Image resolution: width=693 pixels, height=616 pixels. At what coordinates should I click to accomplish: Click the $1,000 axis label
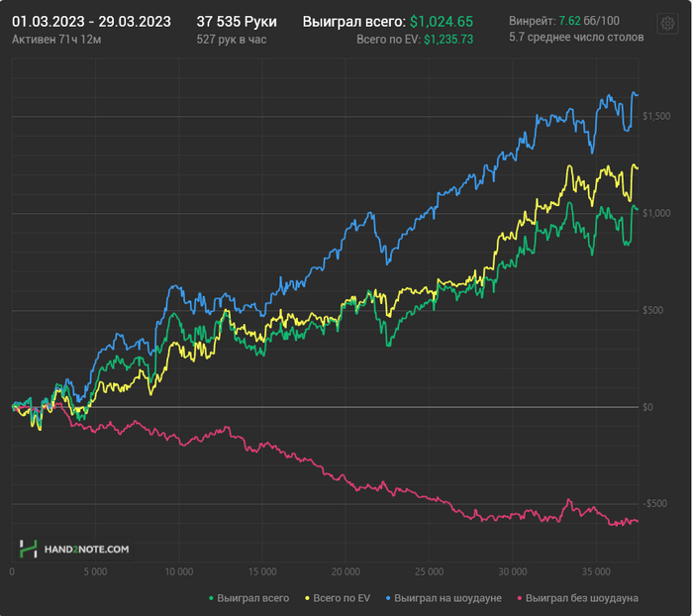click(655, 213)
